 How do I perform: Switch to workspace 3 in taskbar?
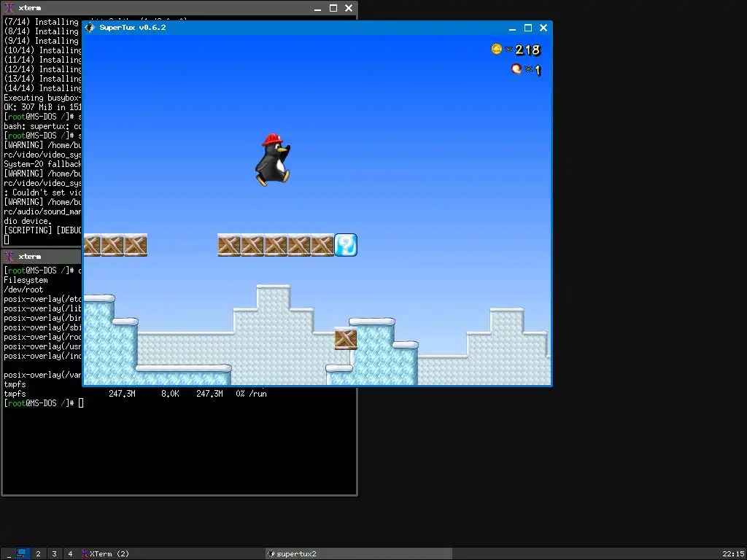click(x=54, y=554)
